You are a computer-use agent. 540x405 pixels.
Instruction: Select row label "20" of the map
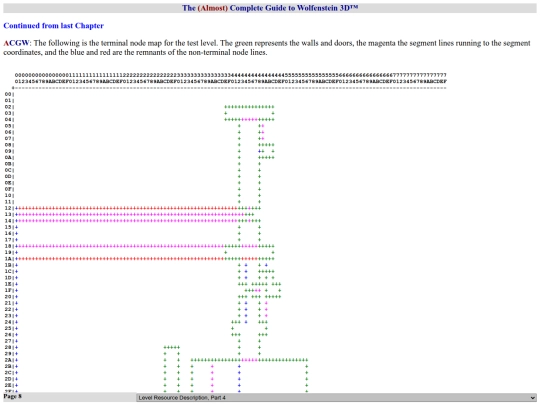tap(8, 297)
